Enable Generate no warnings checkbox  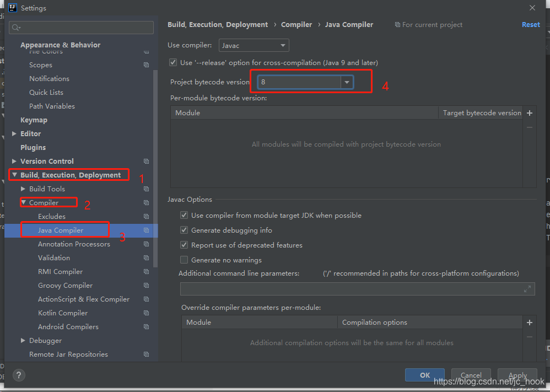click(184, 260)
